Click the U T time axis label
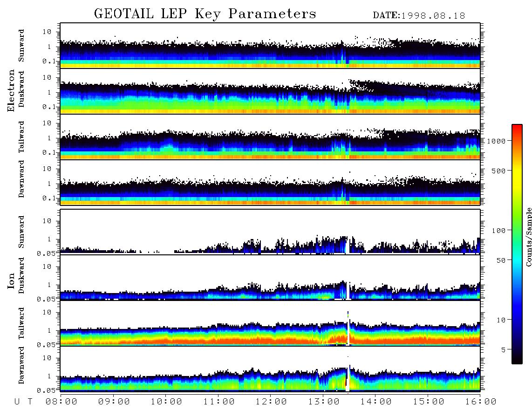Image resolution: width=532 pixels, height=410 pixels. (23, 402)
